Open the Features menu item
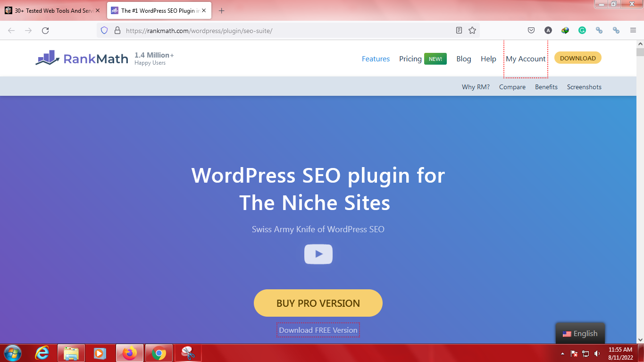The image size is (644, 362). [x=376, y=59]
